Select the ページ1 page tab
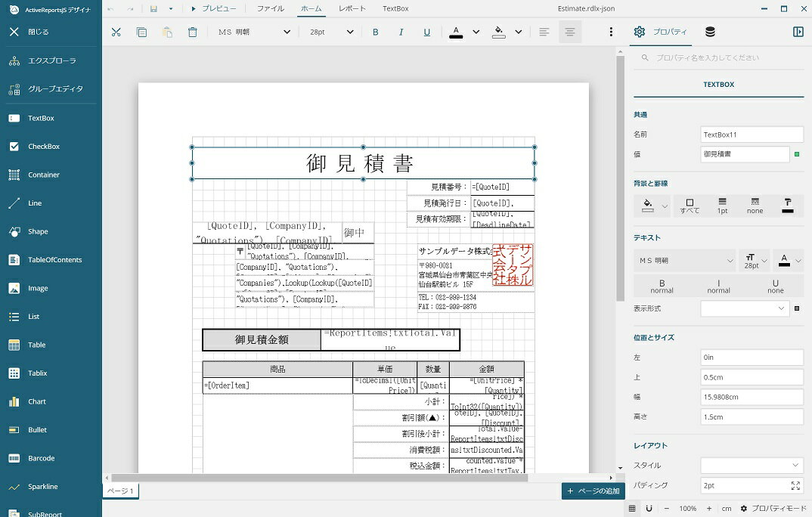The image size is (812, 517). click(121, 491)
